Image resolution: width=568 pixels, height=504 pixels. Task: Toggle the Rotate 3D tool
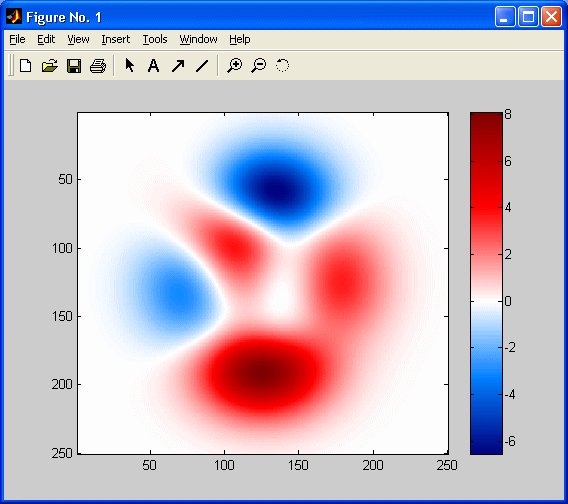(x=282, y=66)
